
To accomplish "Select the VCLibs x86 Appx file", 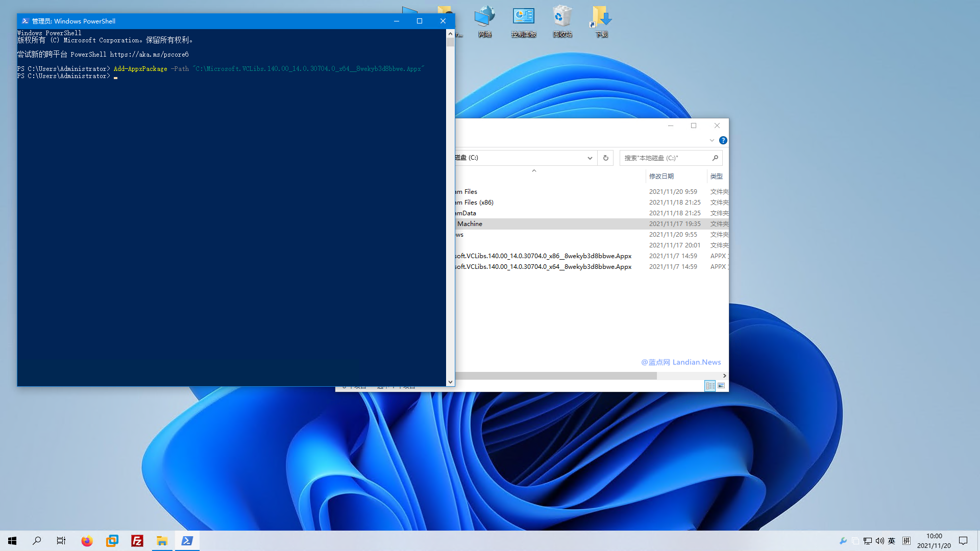I will coord(544,256).
